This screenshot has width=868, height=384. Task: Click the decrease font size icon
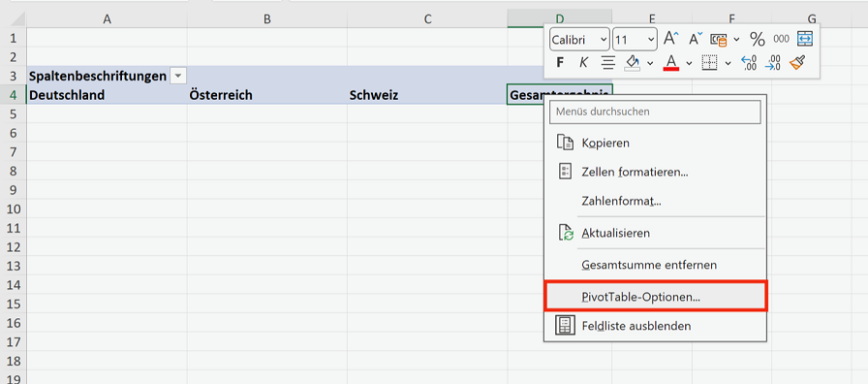[x=696, y=39]
